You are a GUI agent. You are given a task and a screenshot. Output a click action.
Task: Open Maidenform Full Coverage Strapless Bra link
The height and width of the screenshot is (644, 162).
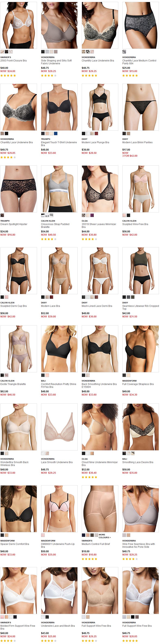pos(138,384)
